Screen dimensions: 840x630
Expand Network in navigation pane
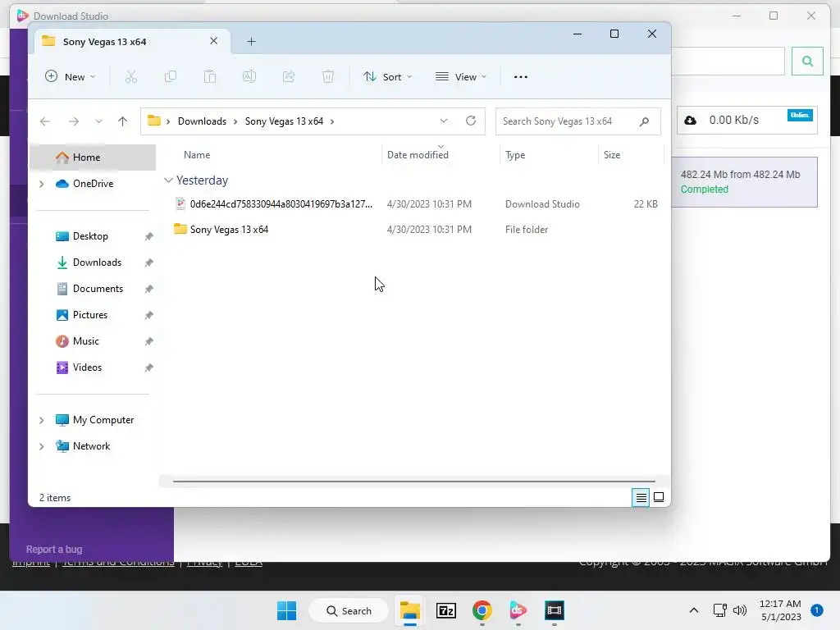tap(42, 446)
